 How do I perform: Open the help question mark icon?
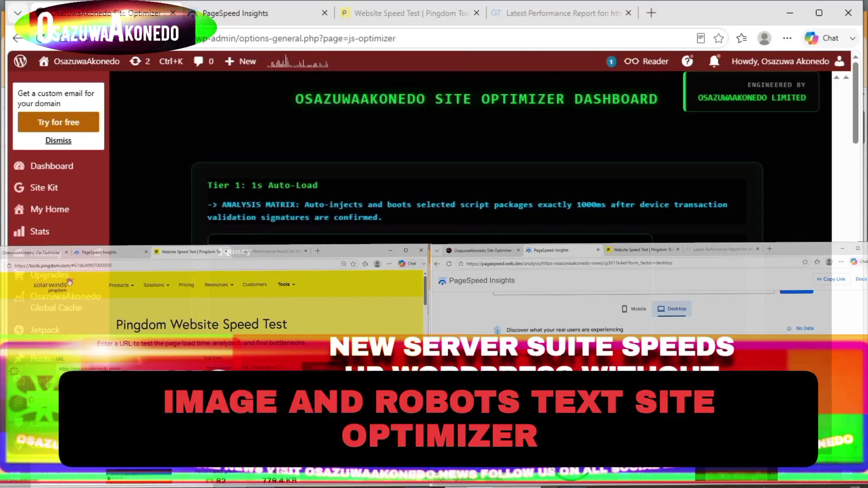click(687, 61)
